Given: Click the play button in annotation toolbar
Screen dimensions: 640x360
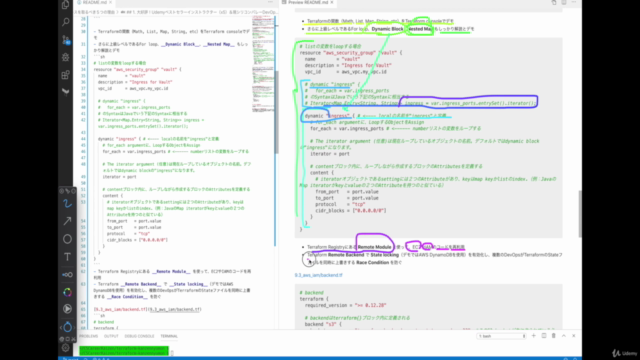Looking at the screenshot, I should (x=67, y=309).
